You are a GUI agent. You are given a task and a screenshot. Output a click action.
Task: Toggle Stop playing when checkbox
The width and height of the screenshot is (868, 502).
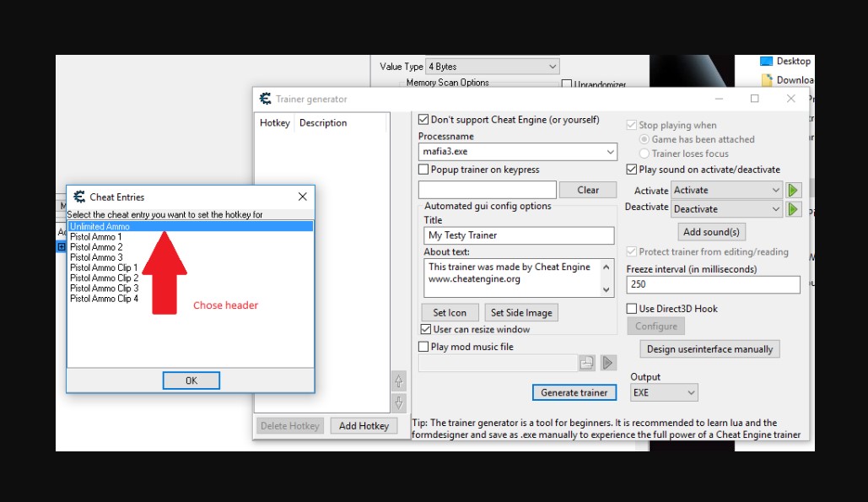[x=631, y=125]
